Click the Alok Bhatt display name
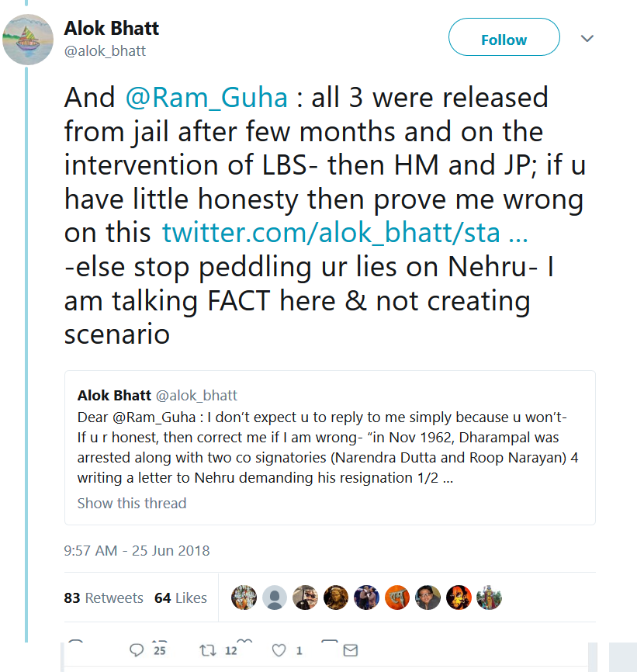Screen dimensions: 637x672 (x=112, y=29)
